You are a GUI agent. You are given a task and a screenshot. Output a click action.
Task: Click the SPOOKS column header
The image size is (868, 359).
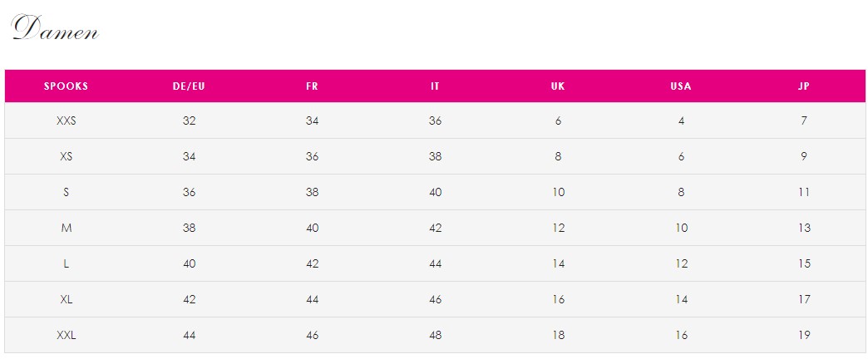66,86
